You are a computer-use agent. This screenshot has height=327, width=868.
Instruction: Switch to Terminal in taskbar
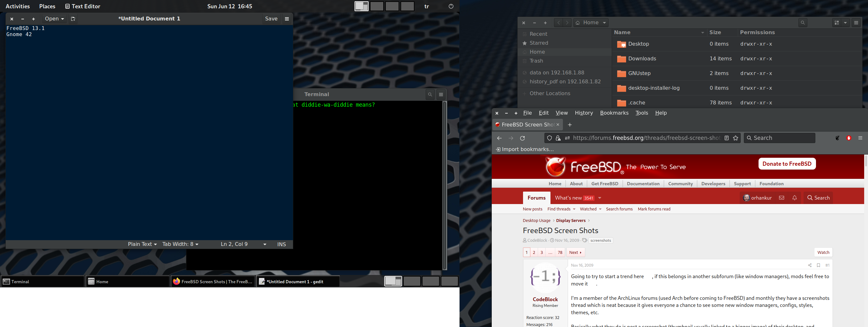(42, 281)
